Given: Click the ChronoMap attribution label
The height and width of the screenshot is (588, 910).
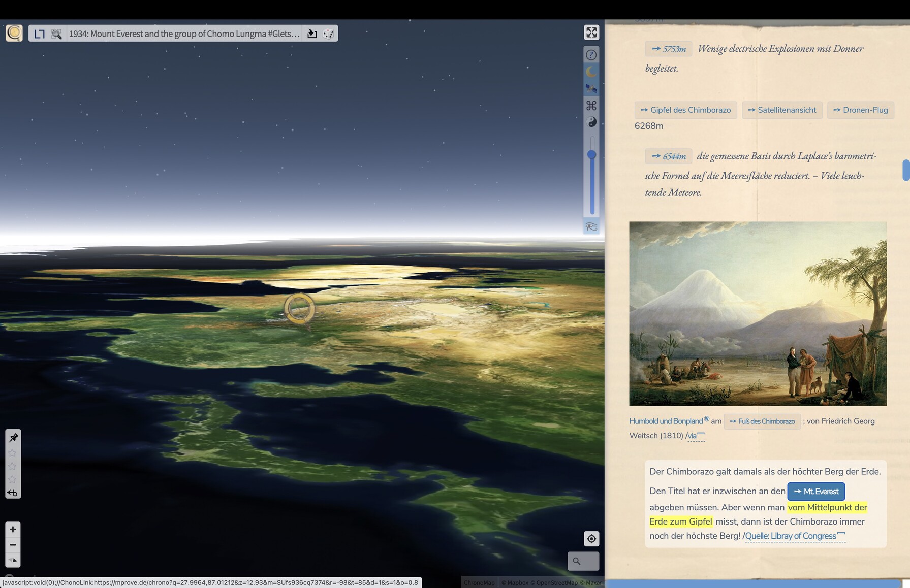Looking at the screenshot, I should pyautogui.click(x=479, y=582).
